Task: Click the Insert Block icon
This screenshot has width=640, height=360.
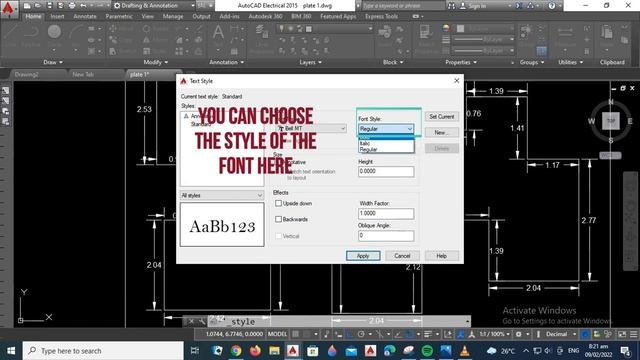Action: [384, 32]
